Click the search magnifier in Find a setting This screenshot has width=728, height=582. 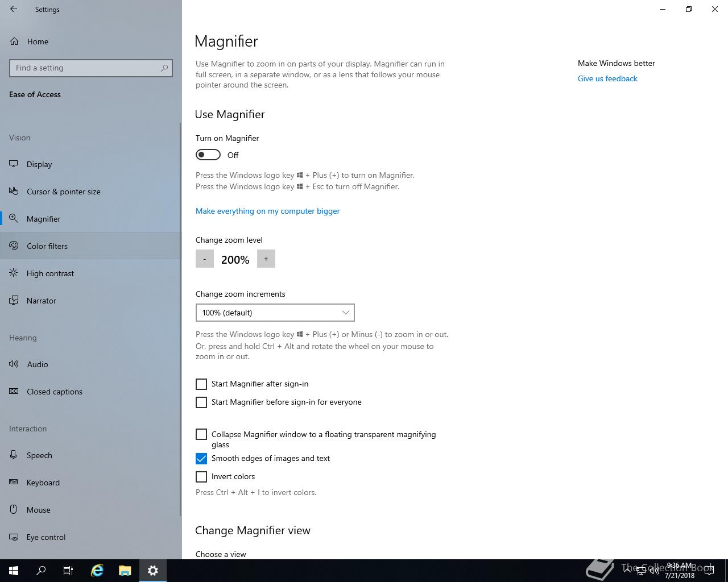click(164, 68)
